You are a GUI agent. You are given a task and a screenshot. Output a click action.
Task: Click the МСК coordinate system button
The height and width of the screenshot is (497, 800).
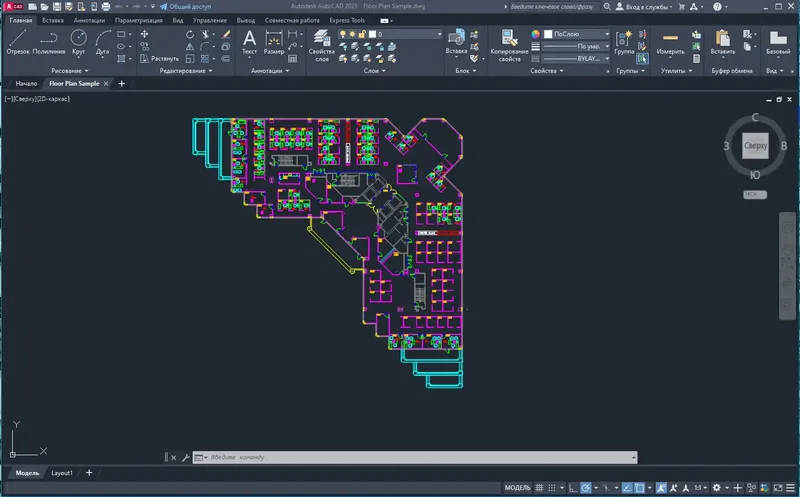[755, 194]
